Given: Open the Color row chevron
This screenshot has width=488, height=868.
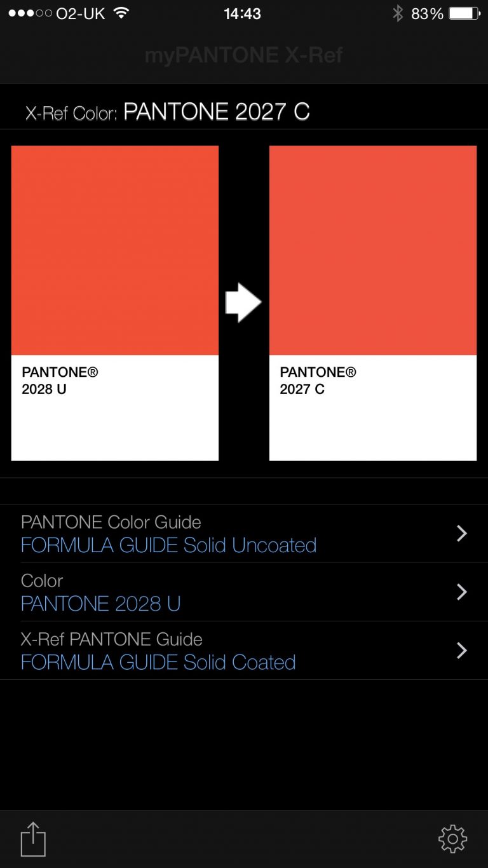Looking at the screenshot, I should tap(462, 592).
